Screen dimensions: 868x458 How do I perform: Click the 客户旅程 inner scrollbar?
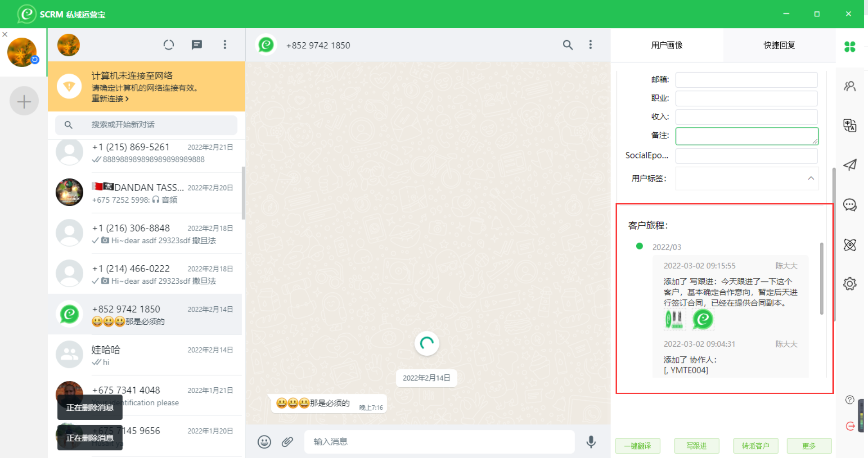click(822, 279)
